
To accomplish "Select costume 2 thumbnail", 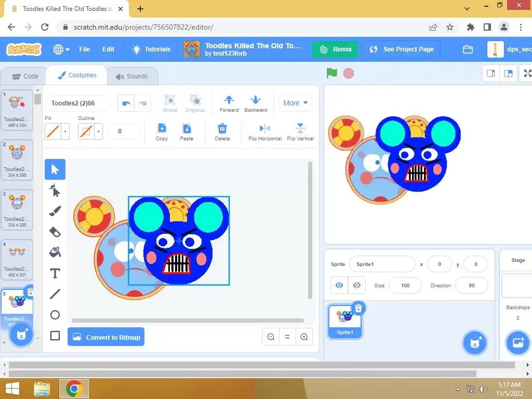I will (17, 160).
